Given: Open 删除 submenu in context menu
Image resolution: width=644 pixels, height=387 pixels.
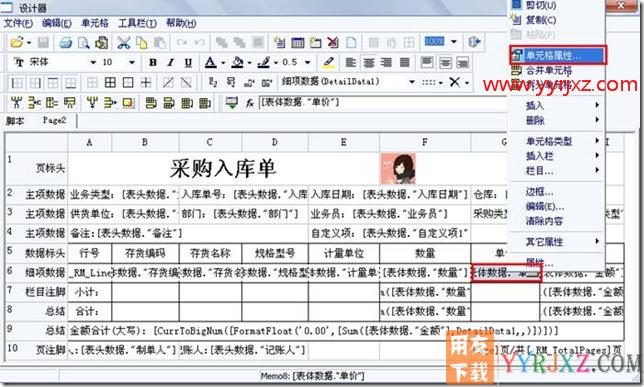Looking at the screenshot, I should coord(557,120).
